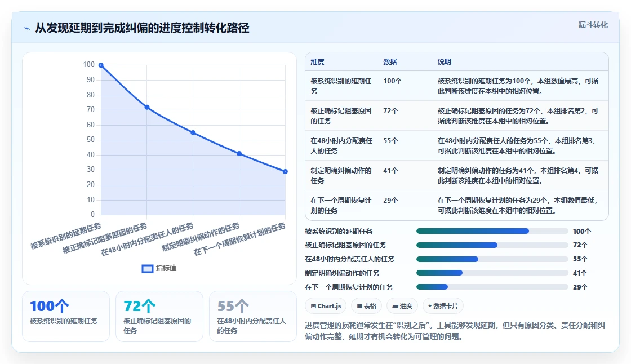Click the chart data point at value 41
Viewport: 631px width, 364px height.
[239, 153]
